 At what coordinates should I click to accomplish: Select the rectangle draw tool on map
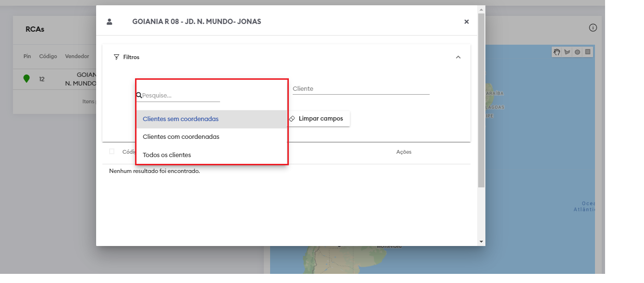(x=588, y=52)
